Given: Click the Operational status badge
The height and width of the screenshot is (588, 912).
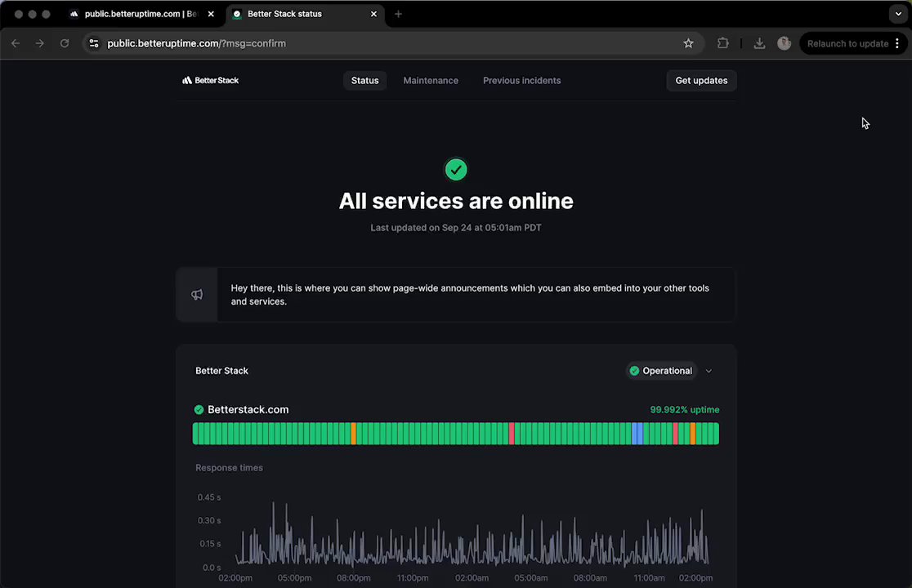Looking at the screenshot, I should tap(661, 371).
